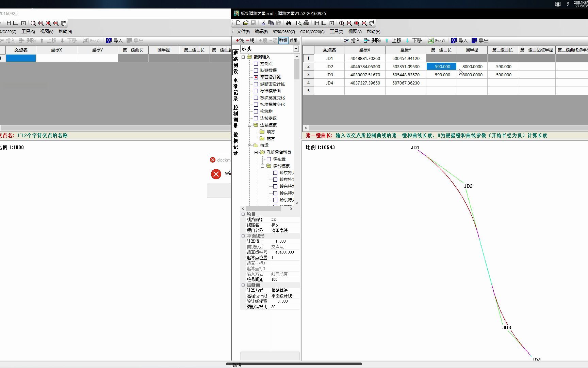Collapse the 墩台模板 tree node
The image size is (588, 368).
click(263, 166)
